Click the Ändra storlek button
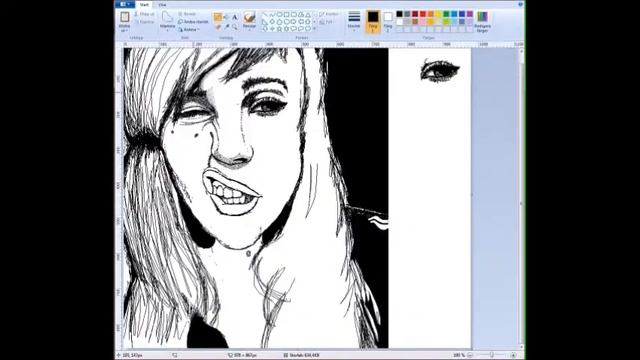 click(x=193, y=22)
